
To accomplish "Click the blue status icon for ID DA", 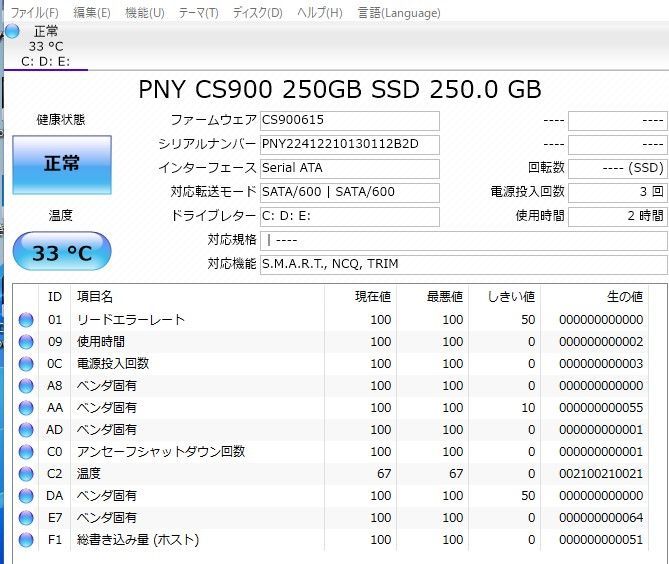I will coord(26,496).
